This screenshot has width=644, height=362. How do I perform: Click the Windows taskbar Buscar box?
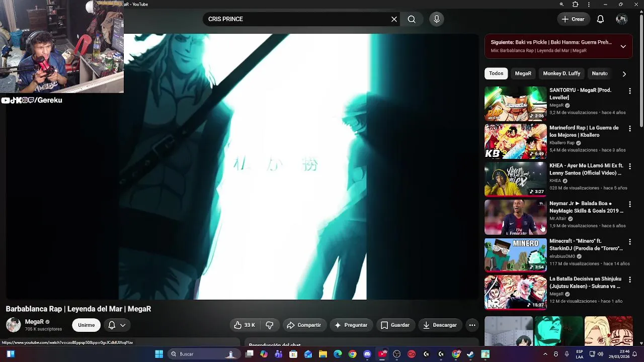pyautogui.click(x=203, y=354)
